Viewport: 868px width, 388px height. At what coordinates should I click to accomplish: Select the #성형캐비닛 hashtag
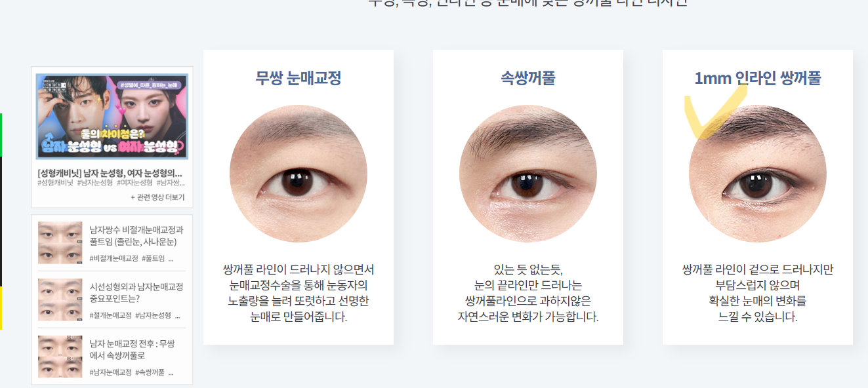click(x=55, y=183)
